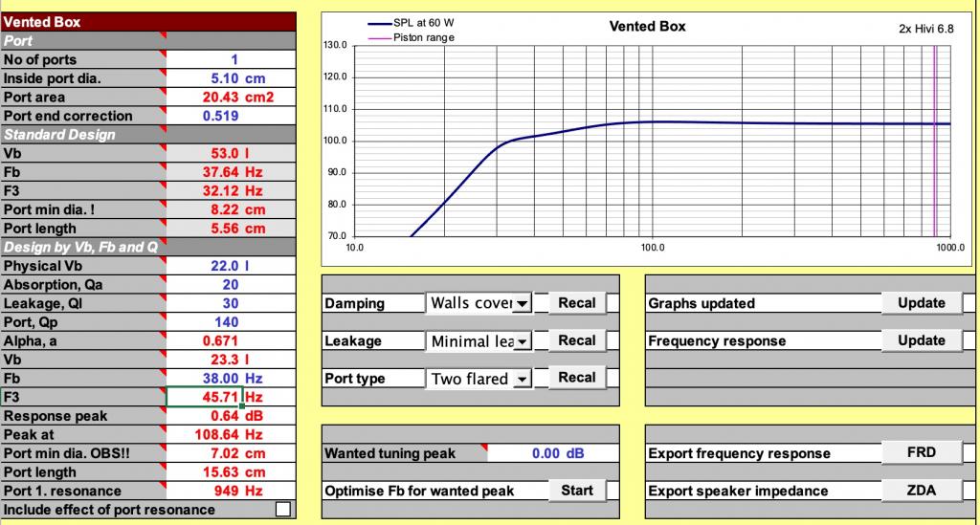Screen dimensions: 980x525
Task: Click Recal button for Port type
Action: point(576,378)
